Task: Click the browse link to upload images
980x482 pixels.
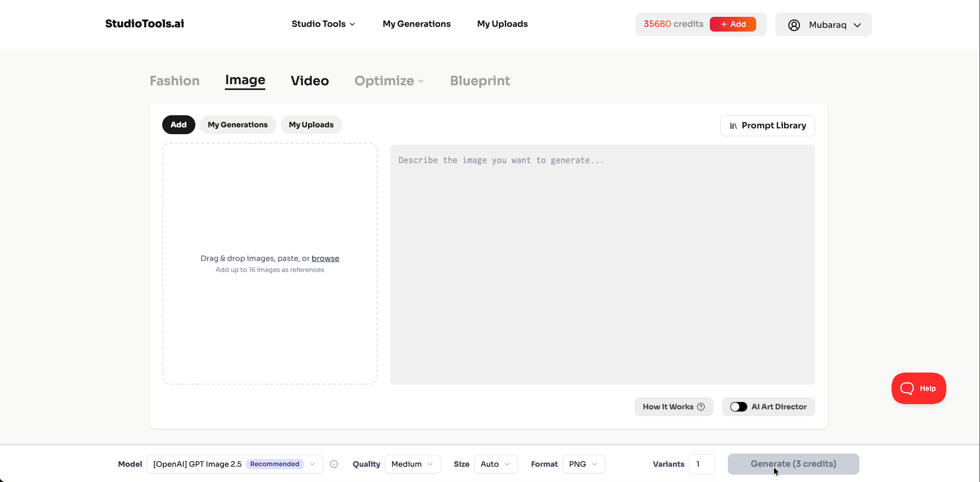Action: [x=325, y=258]
